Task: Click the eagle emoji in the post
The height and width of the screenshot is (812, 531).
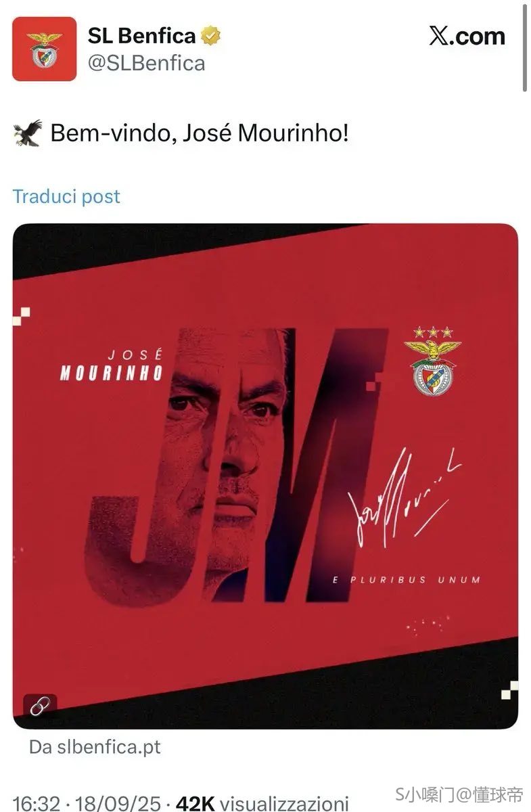Action: (28, 133)
